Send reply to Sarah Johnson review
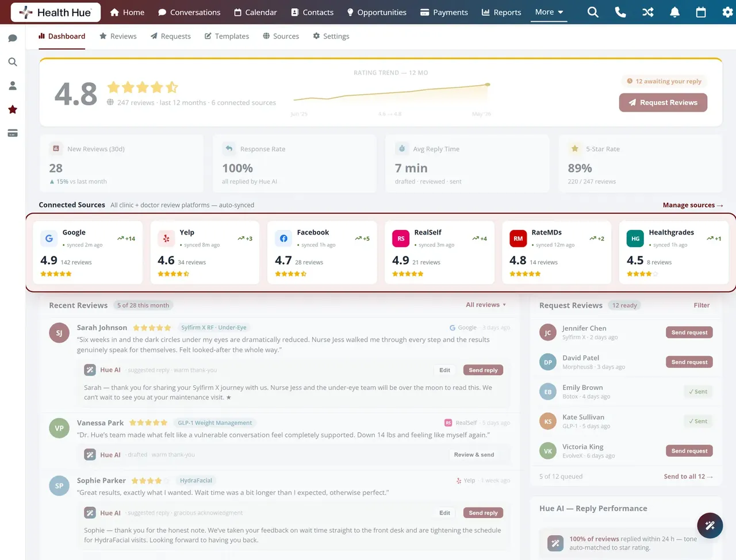The height and width of the screenshot is (560, 736). [x=483, y=370]
